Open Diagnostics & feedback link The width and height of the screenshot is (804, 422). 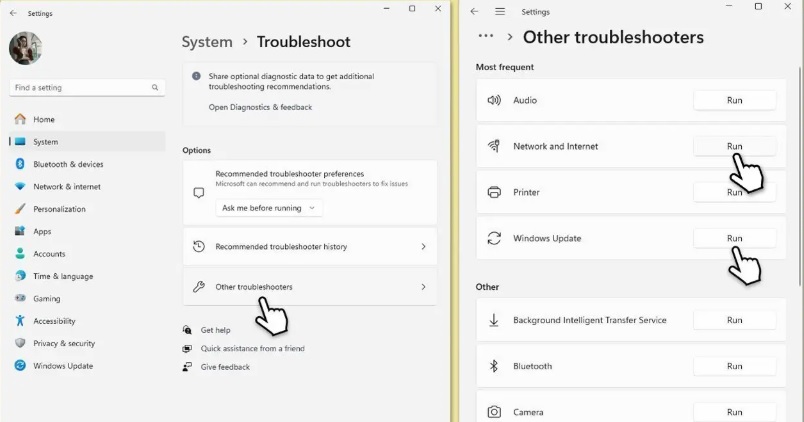[260, 107]
